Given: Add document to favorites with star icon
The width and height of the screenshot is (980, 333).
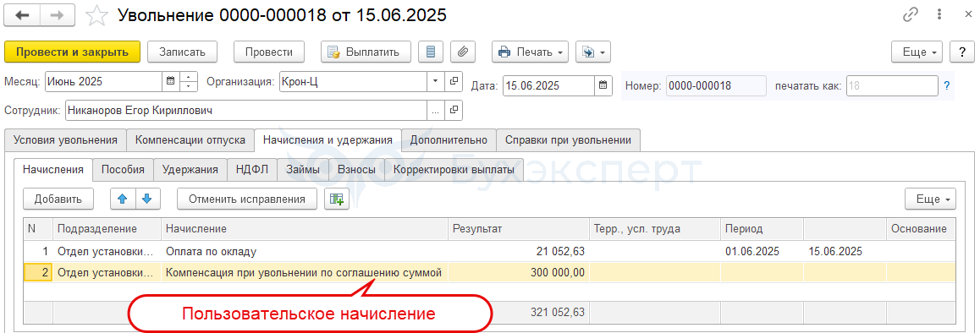Looking at the screenshot, I should pyautogui.click(x=96, y=15).
